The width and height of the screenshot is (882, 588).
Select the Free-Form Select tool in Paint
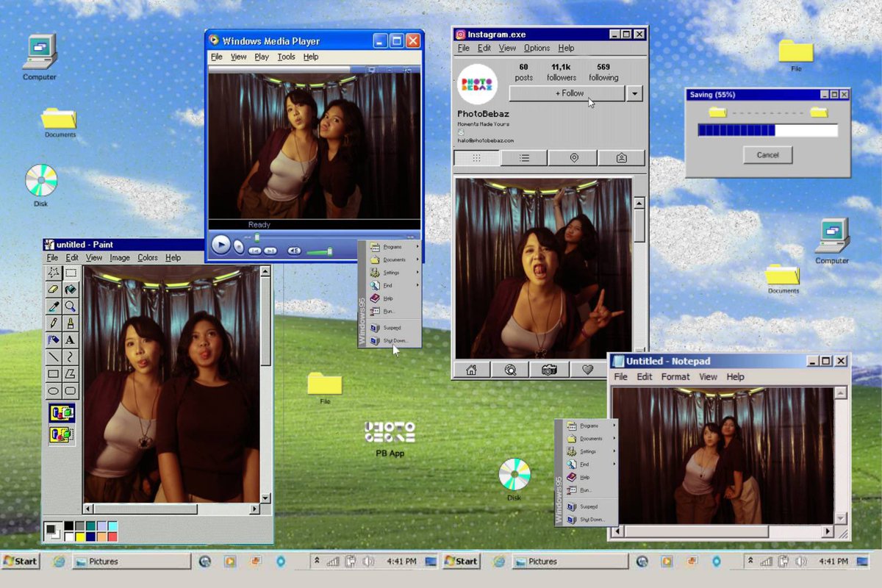[x=54, y=273]
